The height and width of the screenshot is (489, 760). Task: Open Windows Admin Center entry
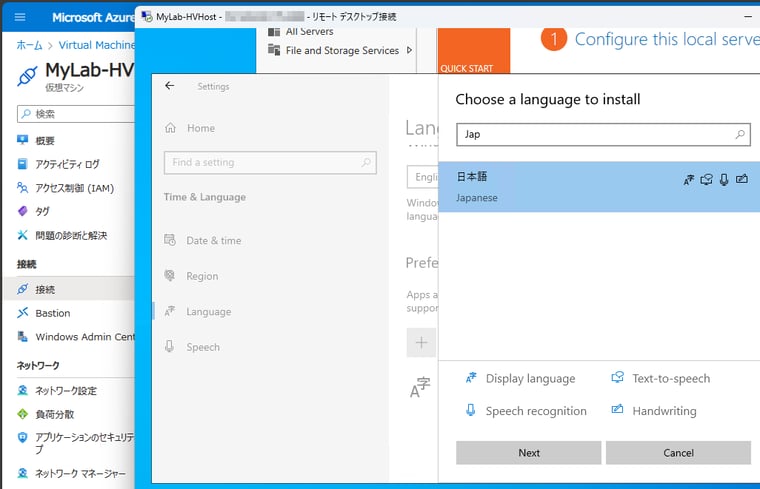point(84,337)
